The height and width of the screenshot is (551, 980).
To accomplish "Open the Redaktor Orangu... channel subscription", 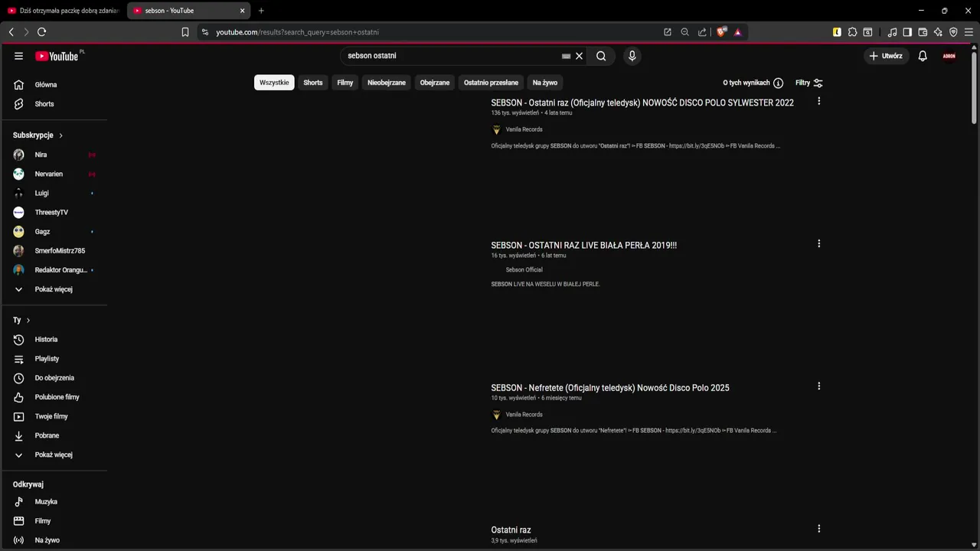I will [x=54, y=270].
